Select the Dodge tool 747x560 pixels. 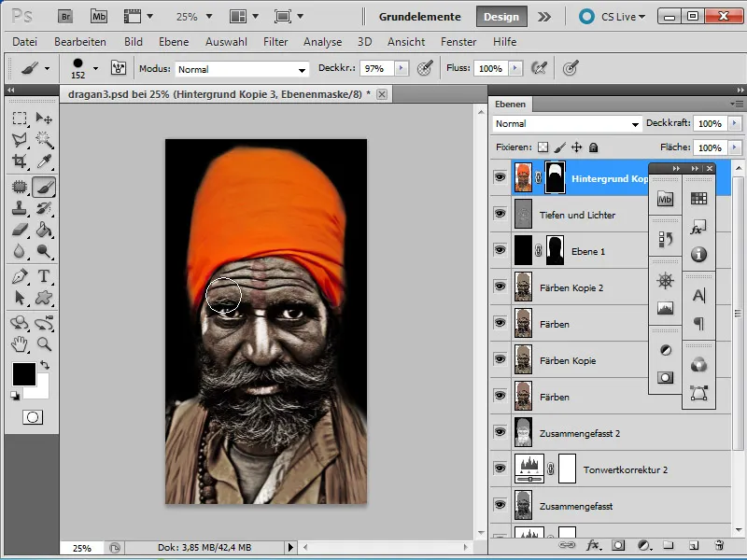pyautogui.click(x=44, y=251)
